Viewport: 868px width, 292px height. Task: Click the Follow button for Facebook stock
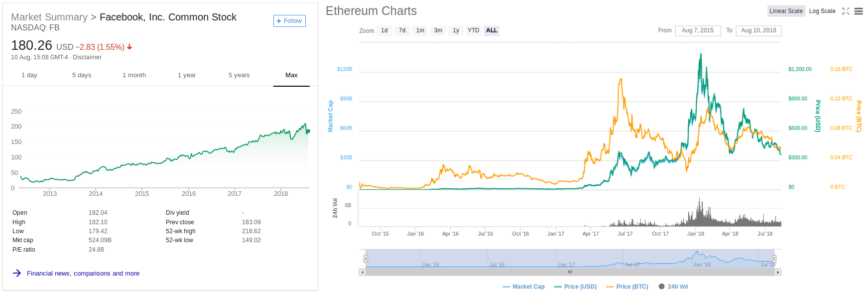click(289, 21)
